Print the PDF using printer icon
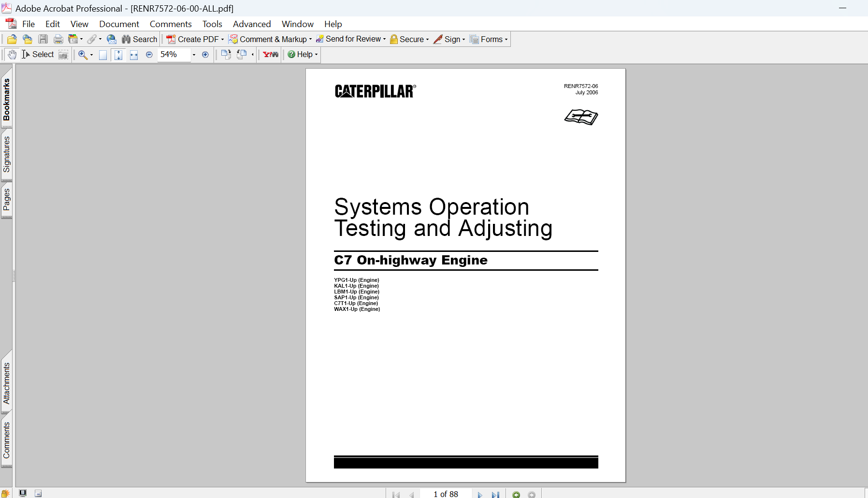Screen dimensions: 868x498 point(58,40)
